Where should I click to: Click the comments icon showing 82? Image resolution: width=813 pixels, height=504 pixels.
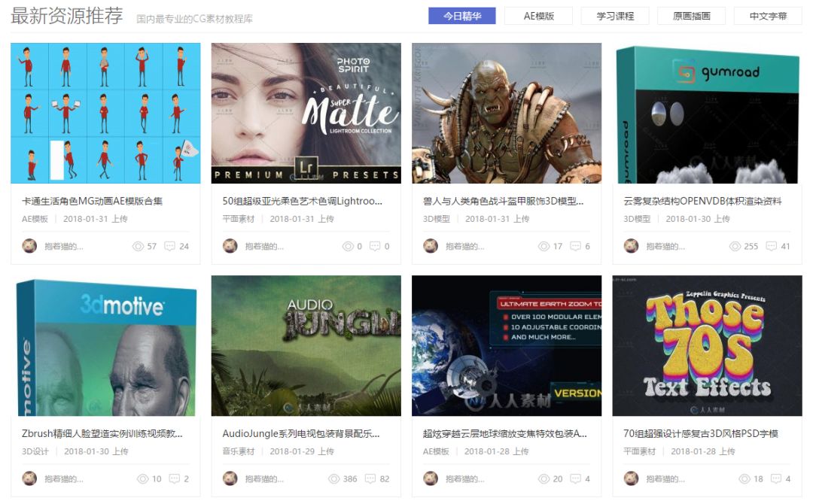(x=370, y=478)
